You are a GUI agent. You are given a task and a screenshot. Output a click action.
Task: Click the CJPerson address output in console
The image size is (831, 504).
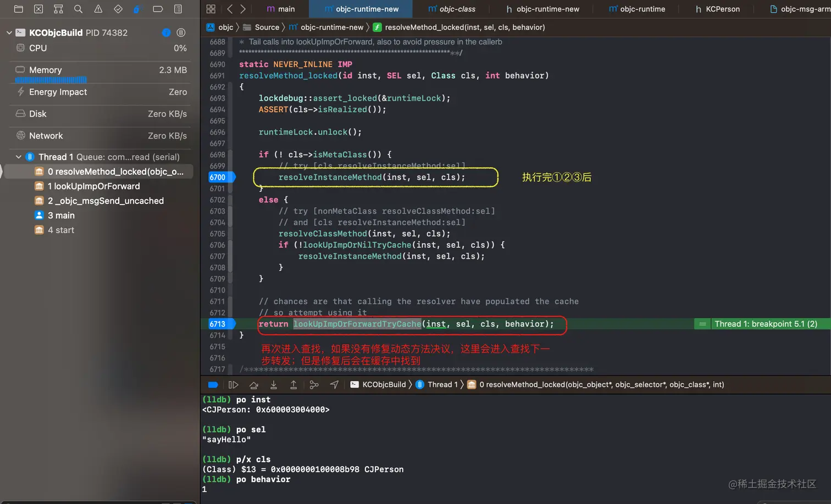click(266, 409)
